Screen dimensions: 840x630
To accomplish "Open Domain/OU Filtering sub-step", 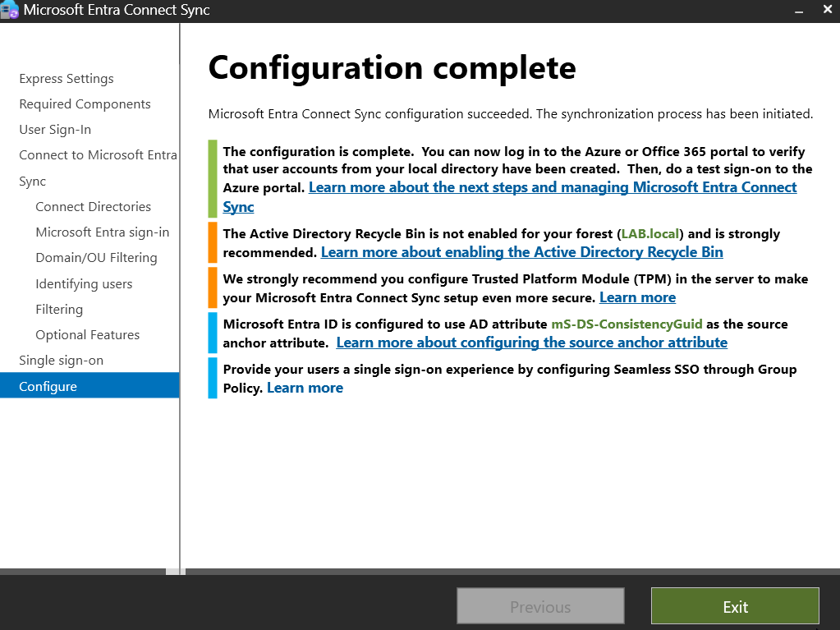I will point(96,258).
